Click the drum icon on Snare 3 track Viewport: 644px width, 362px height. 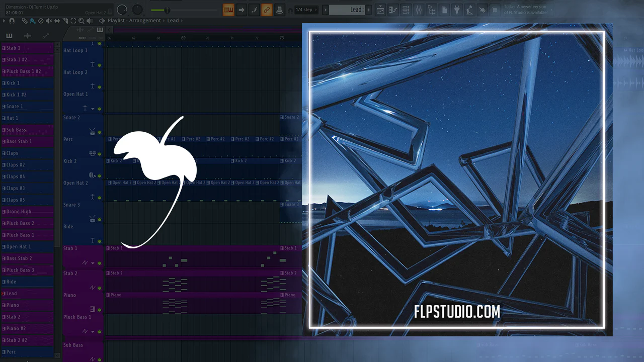point(93,219)
